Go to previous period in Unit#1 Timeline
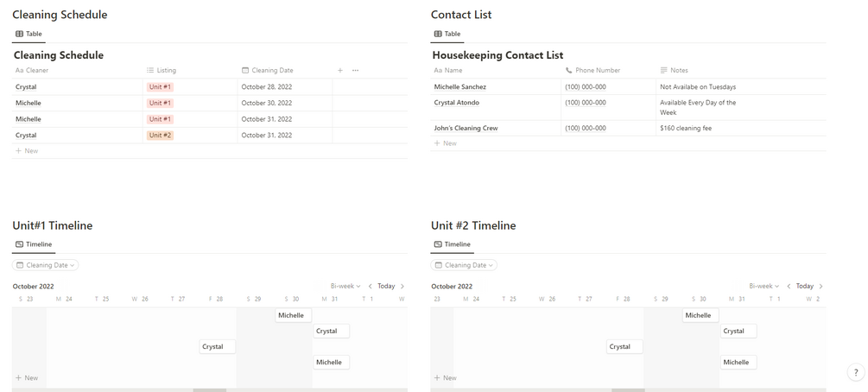 (371, 287)
